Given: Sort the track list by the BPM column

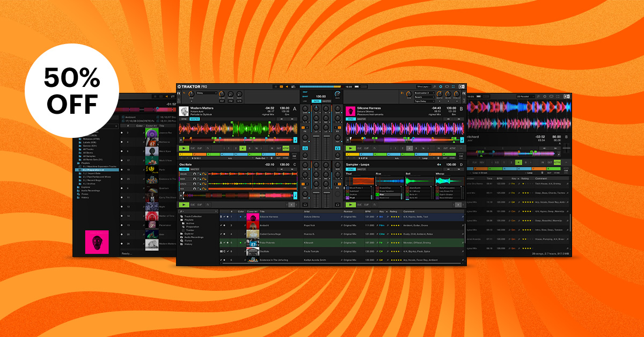Looking at the screenshot, I should click(x=369, y=211).
